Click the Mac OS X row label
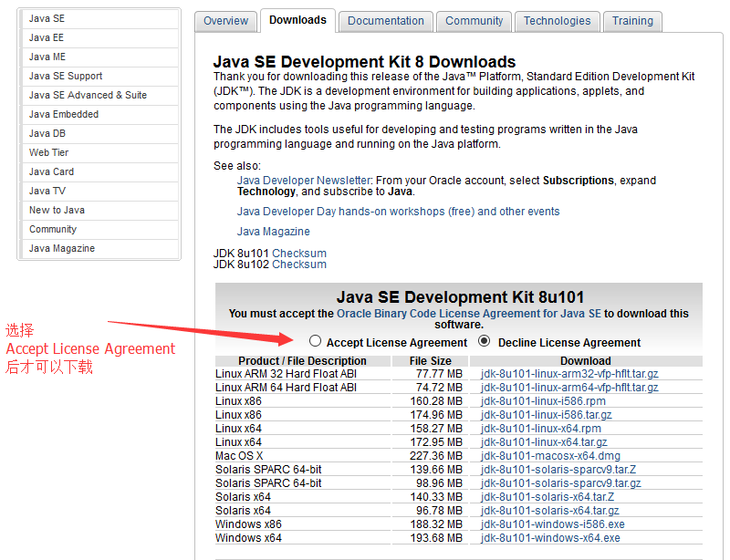Screen dimensions: 730x560 point(239,456)
